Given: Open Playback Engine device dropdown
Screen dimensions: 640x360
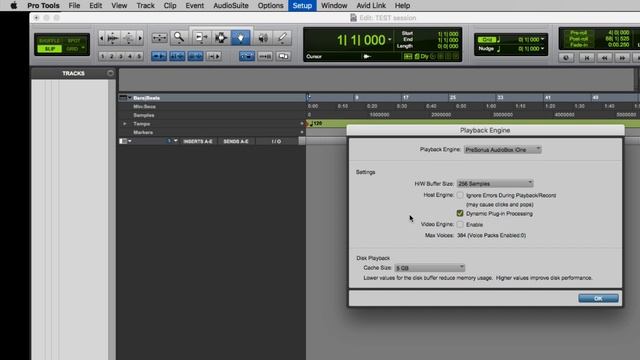Looking at the screenshot, I should click(502, 150).
